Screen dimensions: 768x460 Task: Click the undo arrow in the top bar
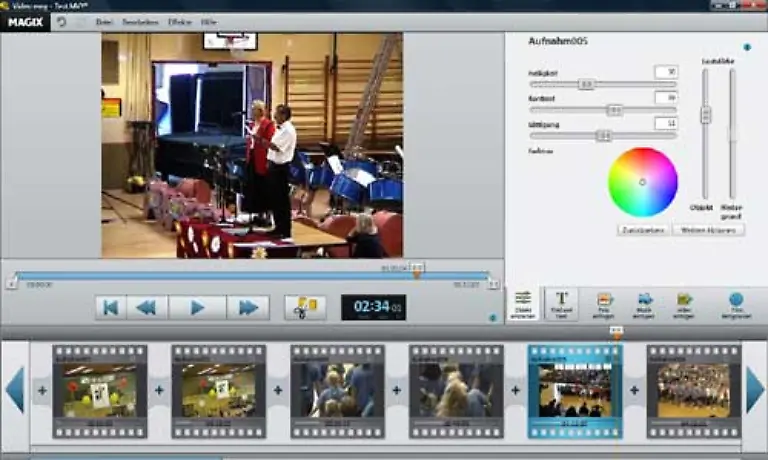[x=61, y=21]
